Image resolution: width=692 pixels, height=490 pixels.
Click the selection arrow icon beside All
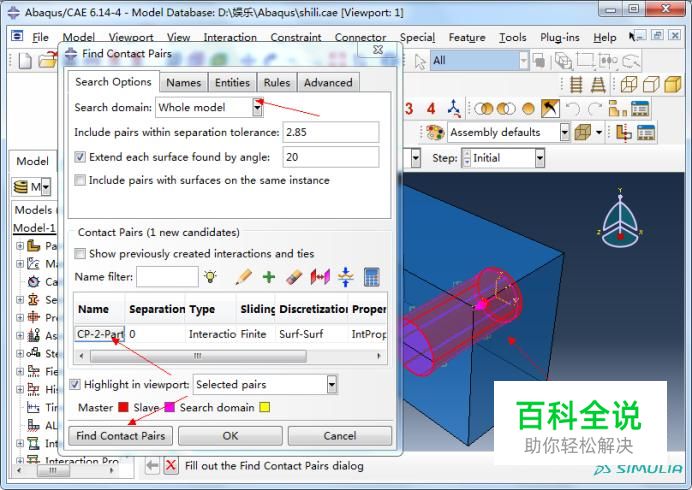coord(420,61)
